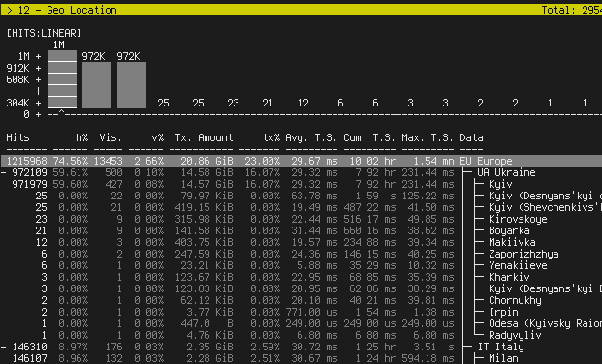Click the 74.56% h% cell
The width and height of the screenshot is (602, 364).
70,161
